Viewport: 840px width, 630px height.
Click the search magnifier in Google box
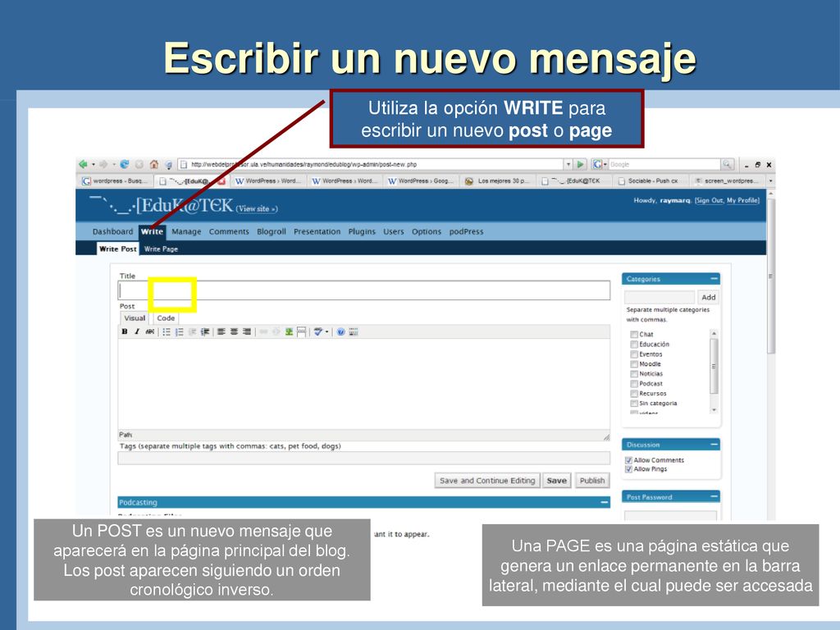(x=727, y=164)
